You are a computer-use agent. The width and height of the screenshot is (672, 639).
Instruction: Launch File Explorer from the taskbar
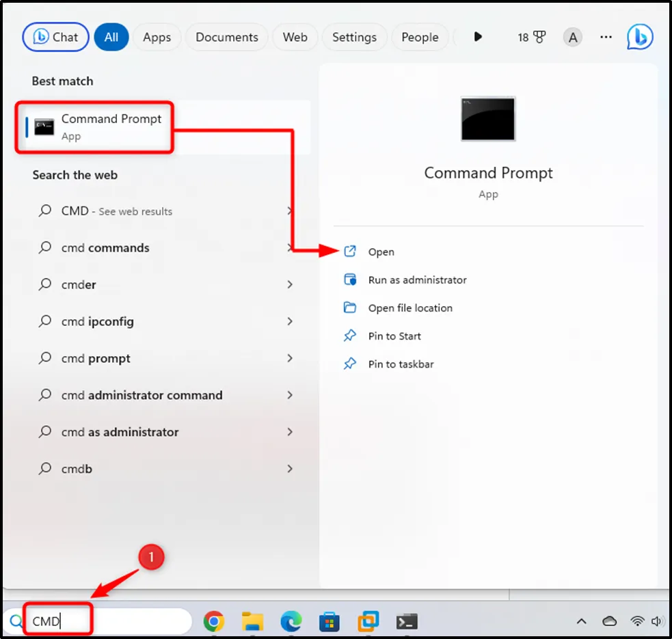[252, 621]
